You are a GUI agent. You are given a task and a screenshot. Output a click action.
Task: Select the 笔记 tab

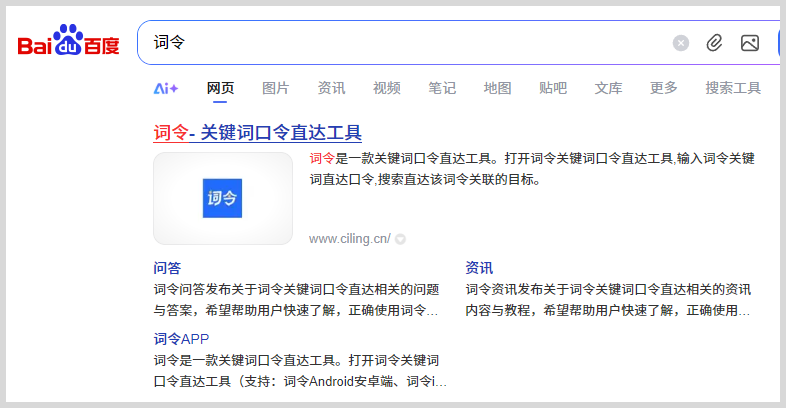tap(442, 88)
